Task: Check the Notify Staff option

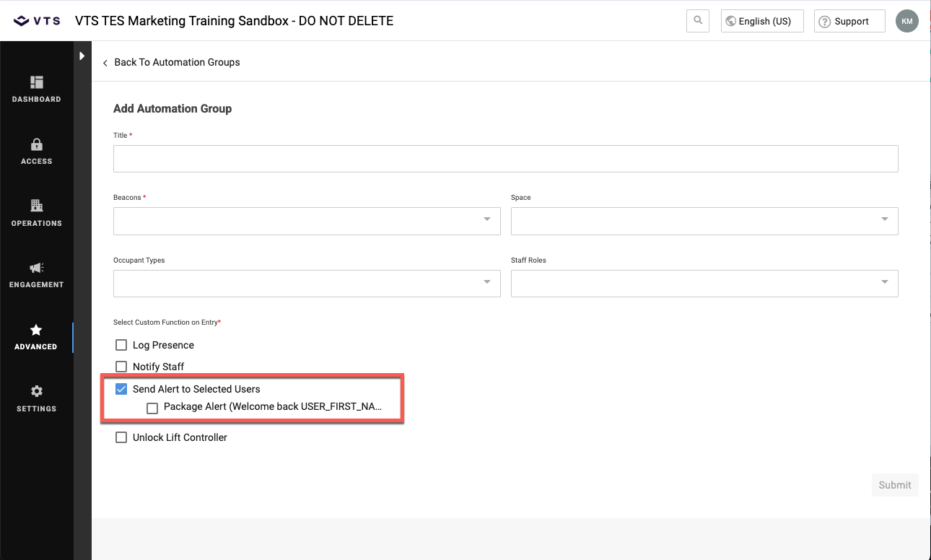Action: click(121, 367)
